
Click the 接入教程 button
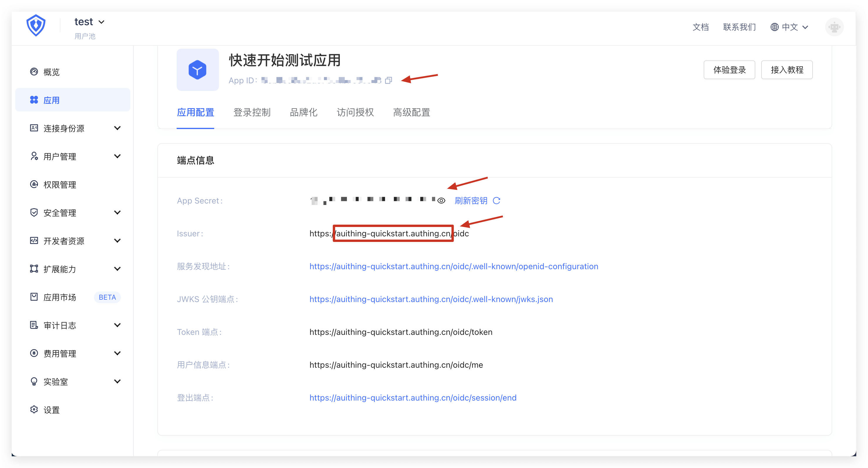[787, 70]
